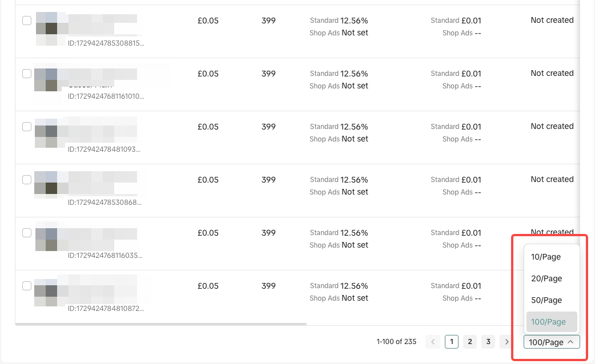
Task: Go to the next page arrow
Action: point(506,342)
